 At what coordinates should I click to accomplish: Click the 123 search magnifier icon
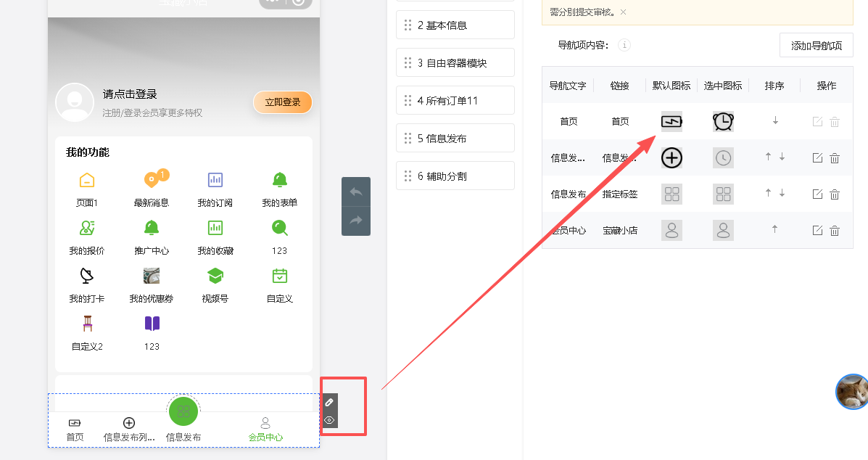point(280,228)
